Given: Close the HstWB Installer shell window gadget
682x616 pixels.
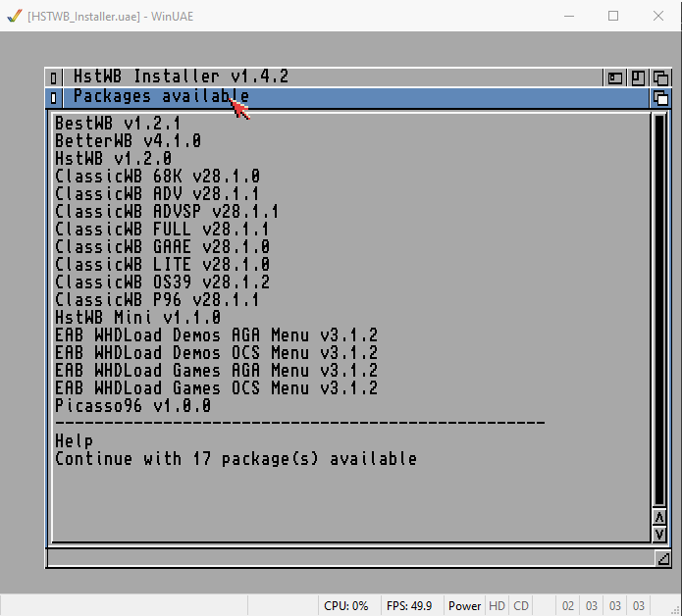Looking at the screenshot, I should pyautogui.click(x=54, y=77).
